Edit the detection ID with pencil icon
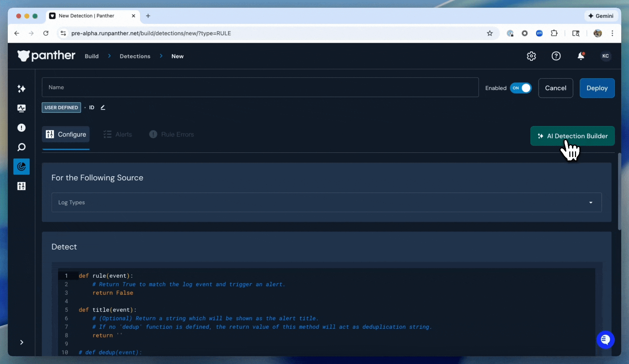629x364 pixels. (x=103, y=108)
